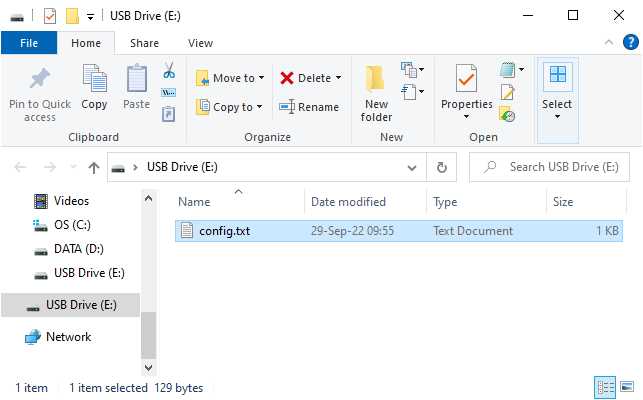Select the highlighted USB Drive (E:) tree entry
643x400 pixels.
(71, 305)
